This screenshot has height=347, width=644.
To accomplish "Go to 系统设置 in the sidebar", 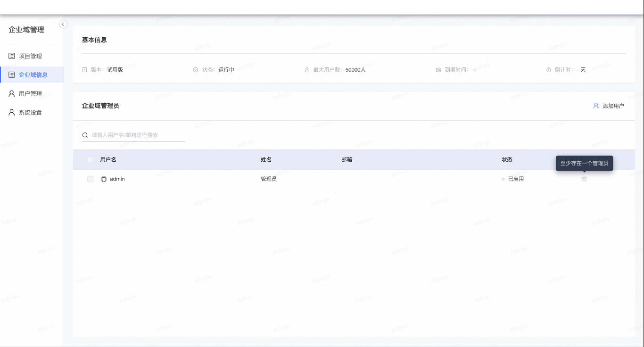I will coord(30,113).
